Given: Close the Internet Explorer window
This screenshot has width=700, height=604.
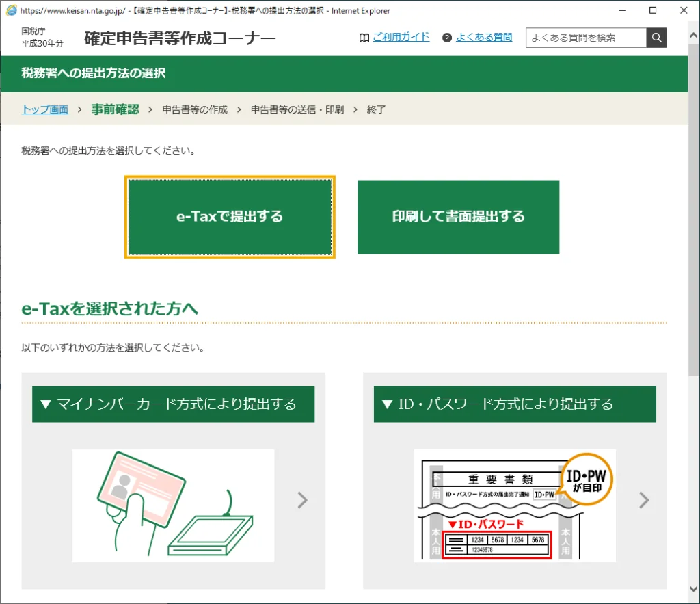Looking at the screenshot, I should click(684, 10).
